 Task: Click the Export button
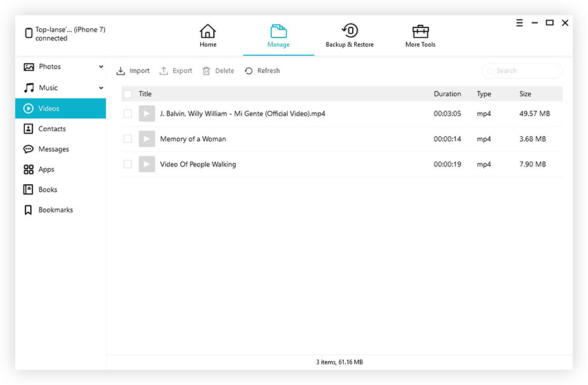pyautogui.click(x=176, y=71)
